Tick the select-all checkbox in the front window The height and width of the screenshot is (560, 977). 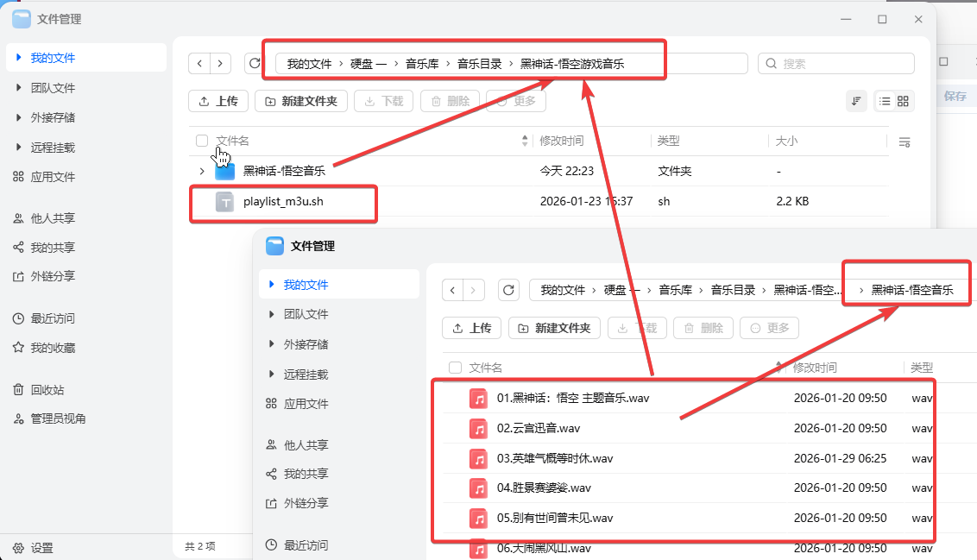click(x=456, y=368)
